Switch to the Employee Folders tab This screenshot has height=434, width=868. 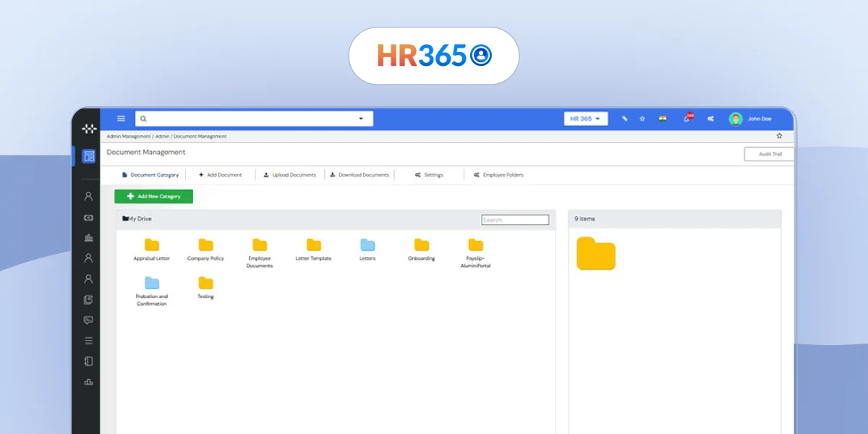click(498, 175)
